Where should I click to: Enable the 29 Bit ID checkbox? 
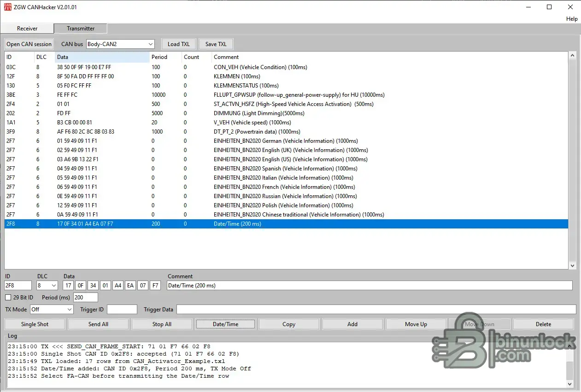click(x=8, y=298)
